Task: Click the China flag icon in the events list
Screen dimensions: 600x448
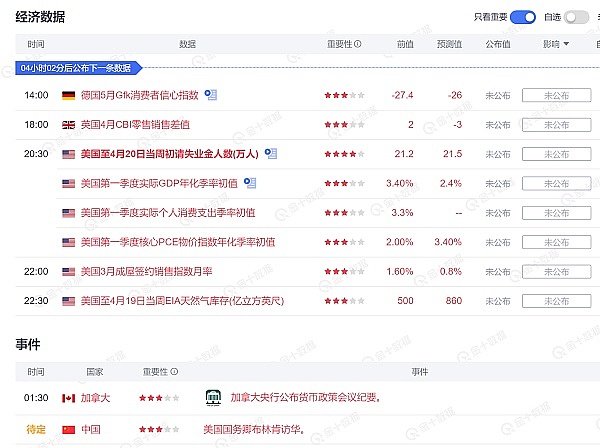Action: coord(68,429)
